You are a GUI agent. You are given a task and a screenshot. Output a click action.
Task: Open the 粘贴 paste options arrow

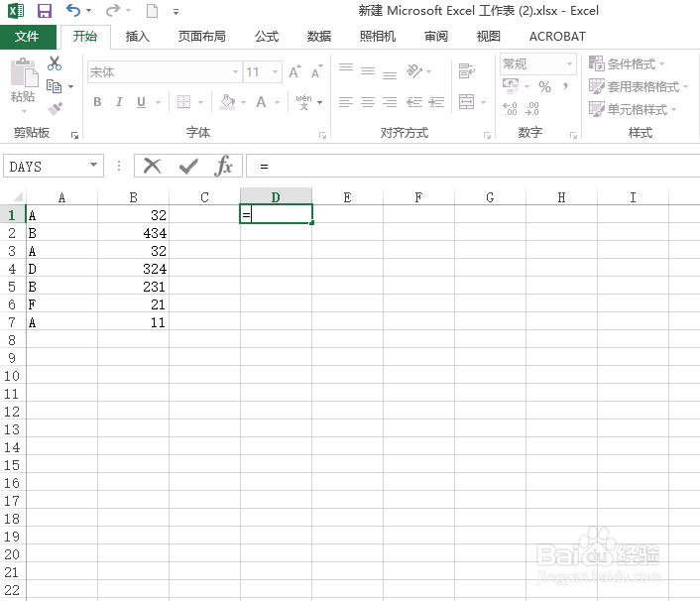24,112
